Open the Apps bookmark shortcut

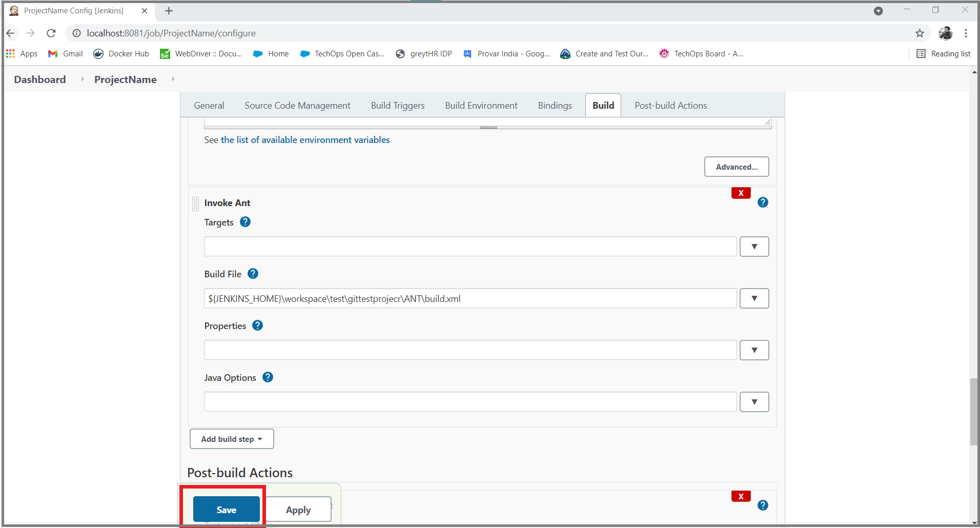point(22,54)
